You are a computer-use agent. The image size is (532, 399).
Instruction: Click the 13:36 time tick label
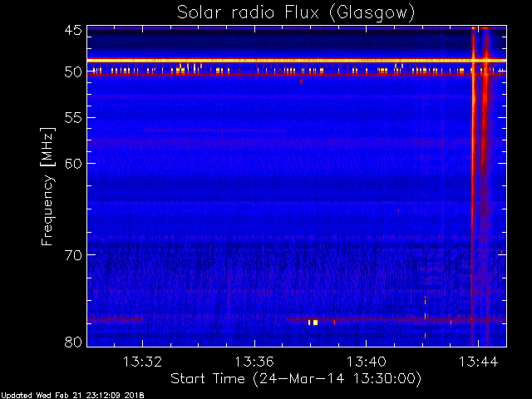(254, 362)
